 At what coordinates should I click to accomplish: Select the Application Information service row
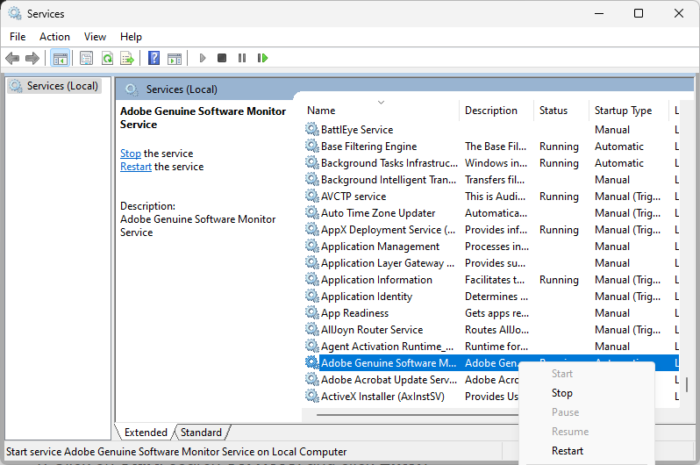(x=491, y=279)
